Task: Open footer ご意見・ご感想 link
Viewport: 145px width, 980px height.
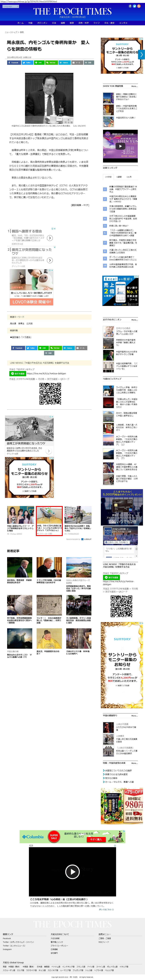Action: [105, 938]
